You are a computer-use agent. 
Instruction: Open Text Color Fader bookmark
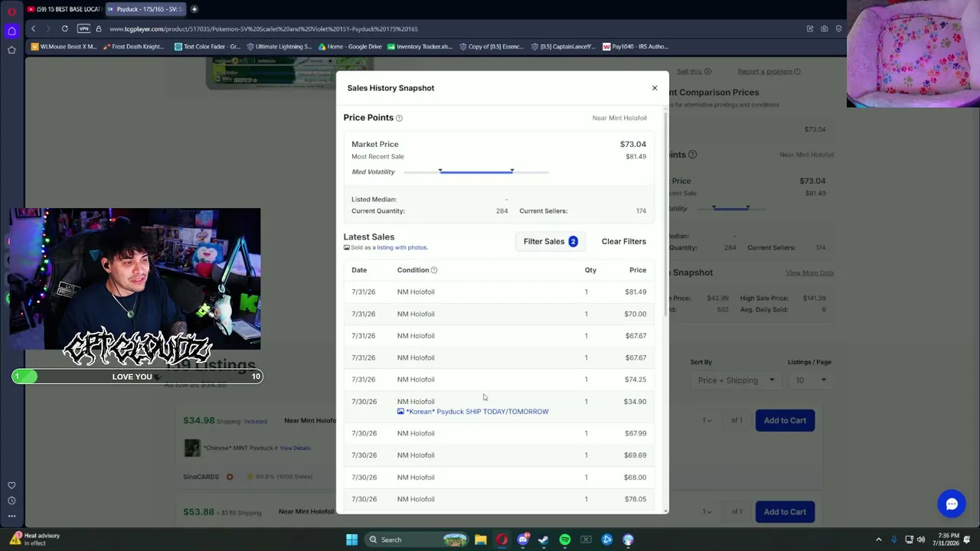tap(207, 47)
